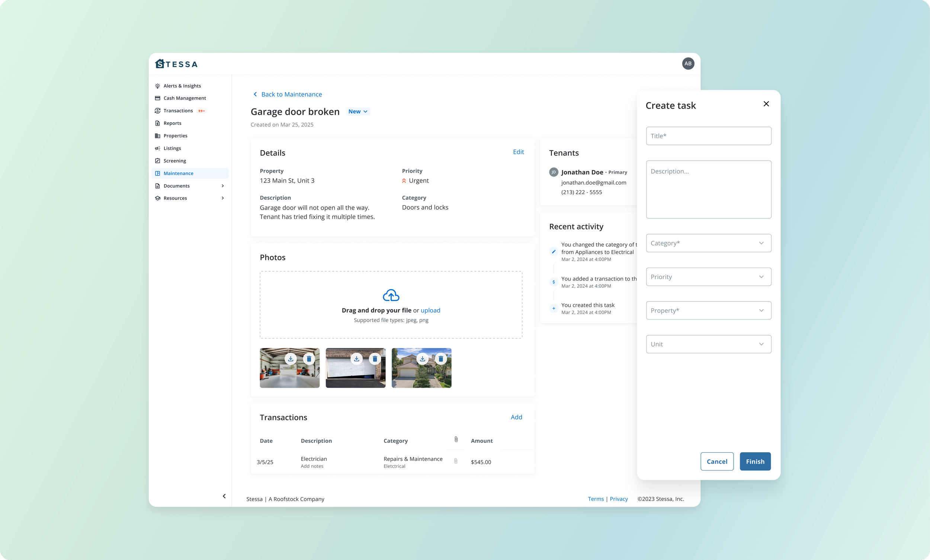Screen dimensions: 930x560
Task: Expand the Property dropdown field
Action: 708,310
